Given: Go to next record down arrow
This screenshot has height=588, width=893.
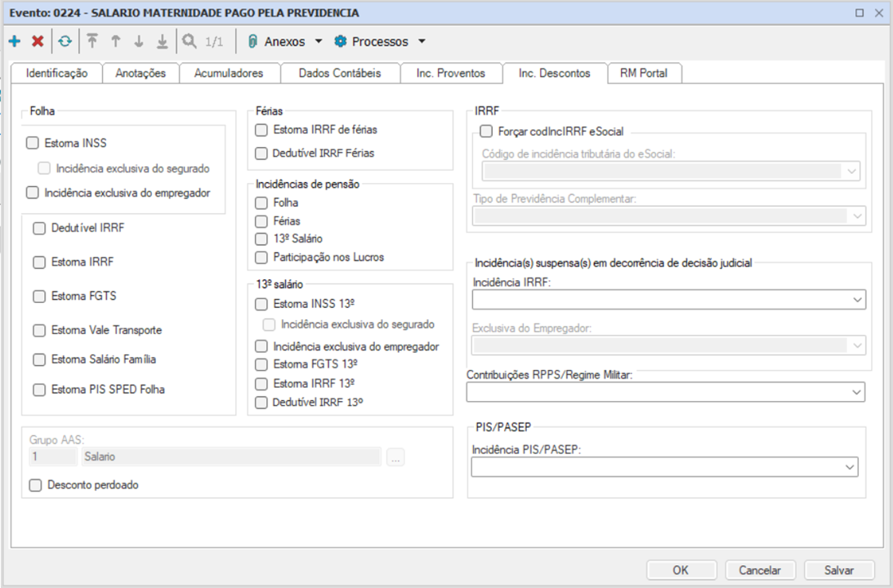Looking at the screenshot, I should [x=138, y=42].
